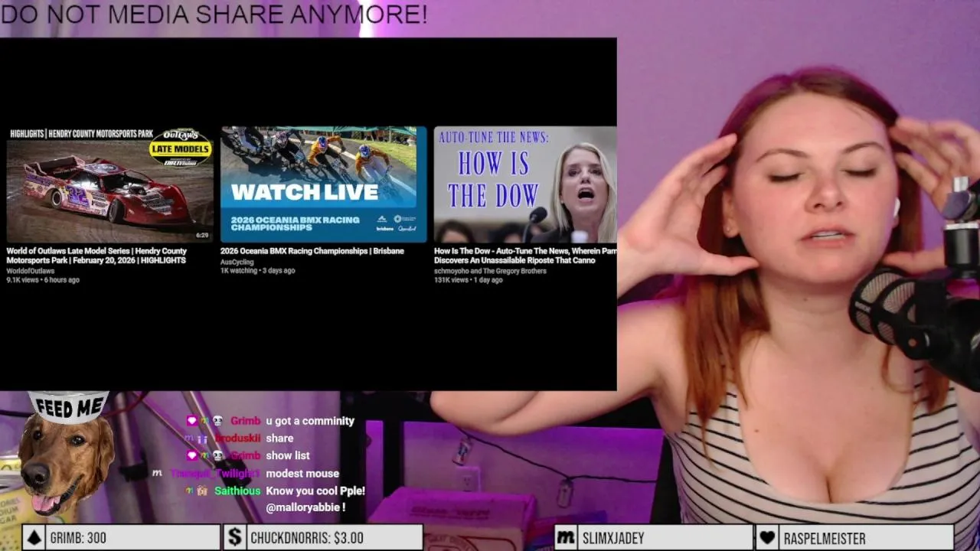Open the How Is The Dow thumbnail
This screenshot has width=980, height=551.
(x=525, y=184)
